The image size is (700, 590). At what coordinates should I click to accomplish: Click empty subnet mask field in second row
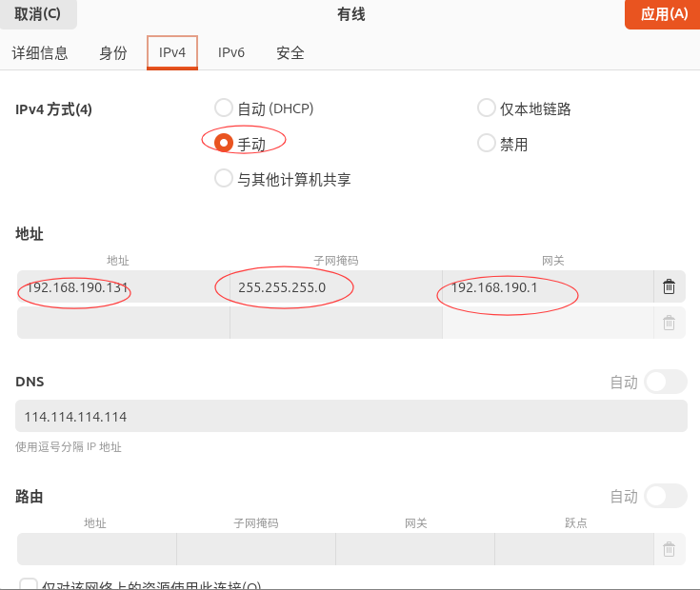point(336,323)
